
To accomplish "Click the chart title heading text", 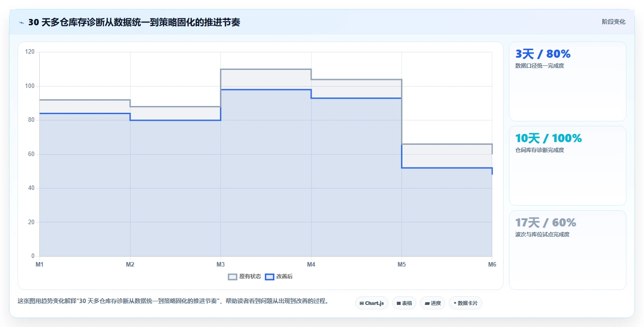I will (x=134, y=23).
